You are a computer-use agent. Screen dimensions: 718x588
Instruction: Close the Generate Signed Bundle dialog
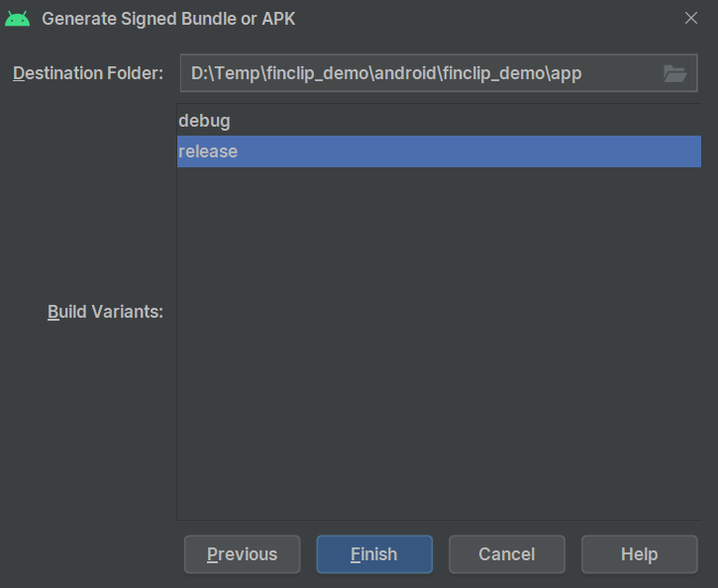[x=691, y=18]
